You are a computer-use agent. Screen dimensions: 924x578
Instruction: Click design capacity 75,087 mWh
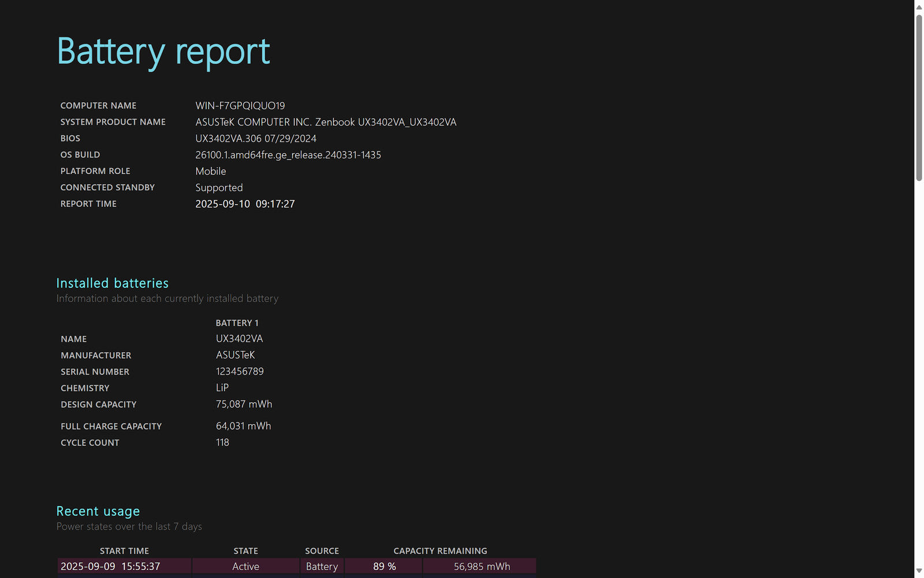pos(244,404)
